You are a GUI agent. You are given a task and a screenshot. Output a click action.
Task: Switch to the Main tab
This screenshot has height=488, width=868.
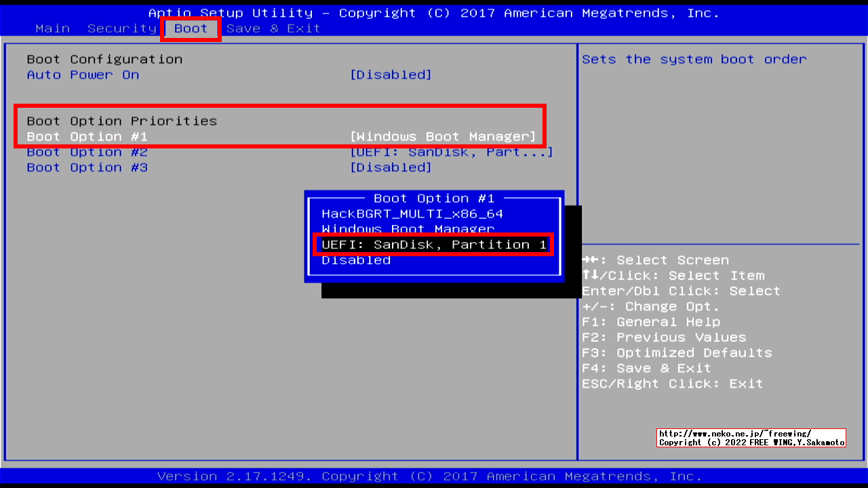point(52,28)
